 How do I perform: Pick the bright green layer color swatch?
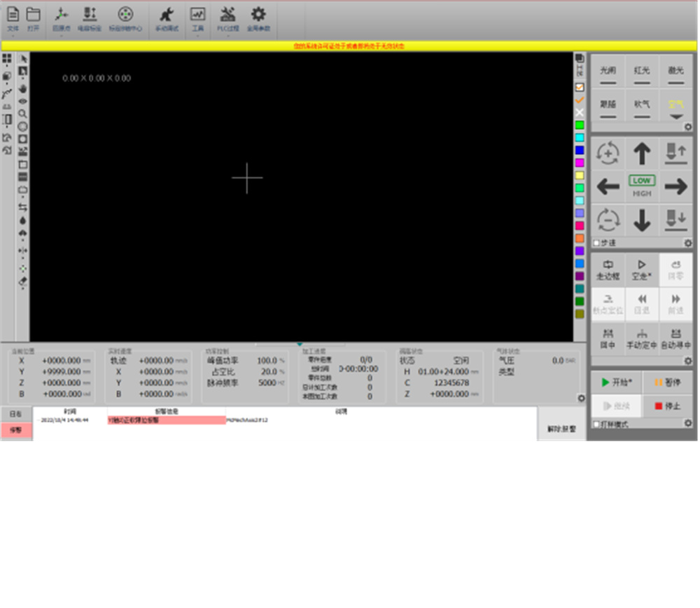pos(580,125)
